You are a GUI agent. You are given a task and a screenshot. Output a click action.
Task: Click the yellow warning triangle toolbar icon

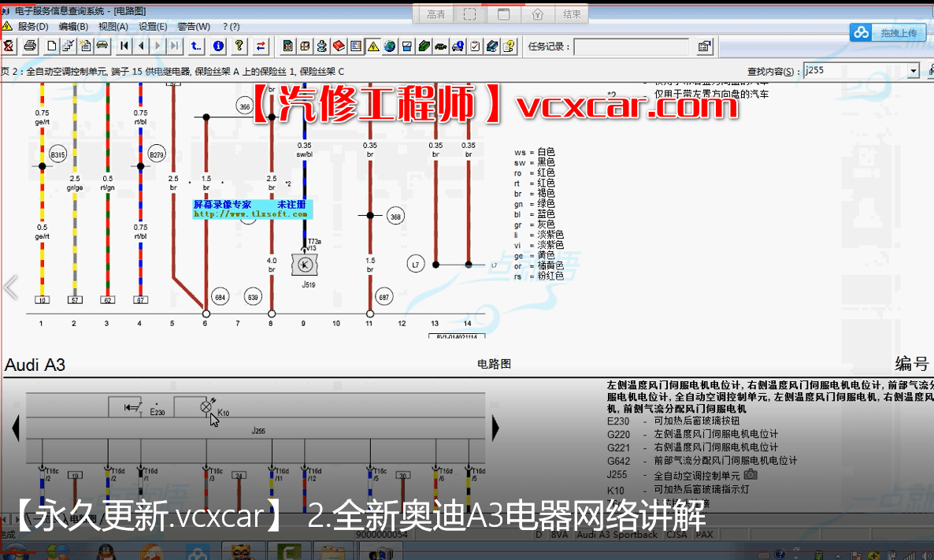[372, 46]
